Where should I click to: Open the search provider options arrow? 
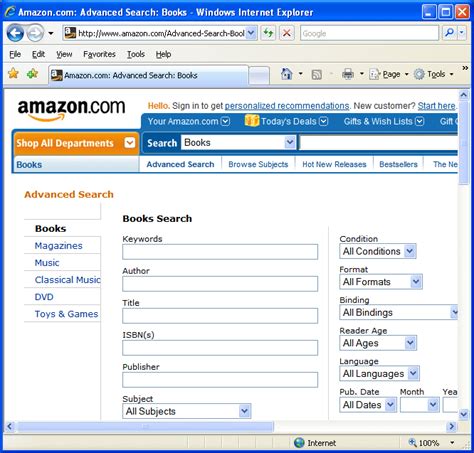point(462,33)
